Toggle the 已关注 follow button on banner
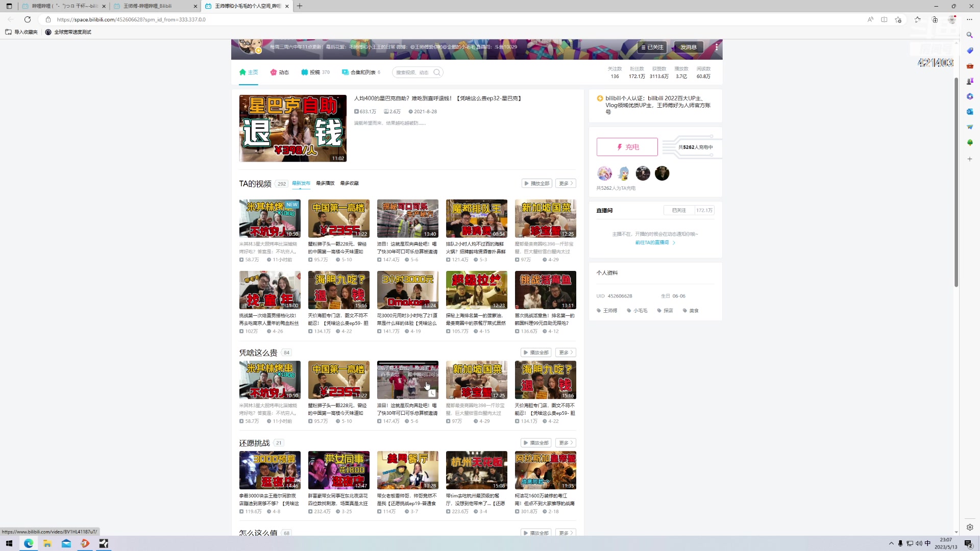 point(653,47)
